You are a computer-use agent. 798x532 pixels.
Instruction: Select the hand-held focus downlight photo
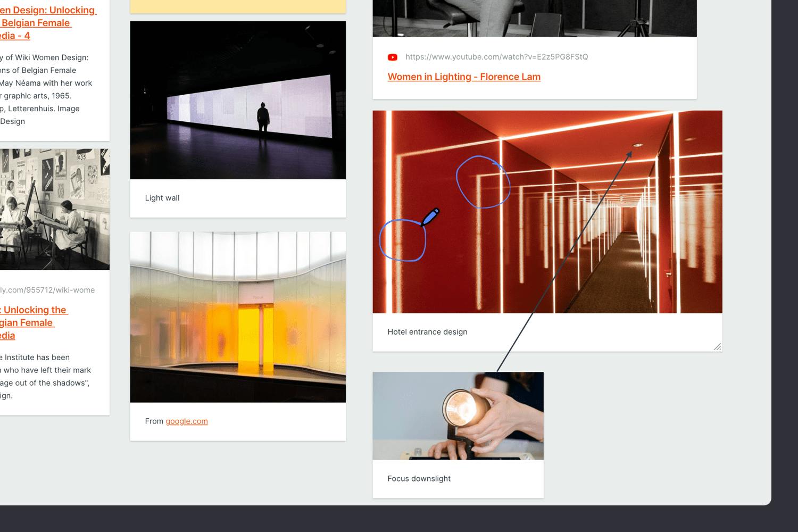tap(458, 415)
